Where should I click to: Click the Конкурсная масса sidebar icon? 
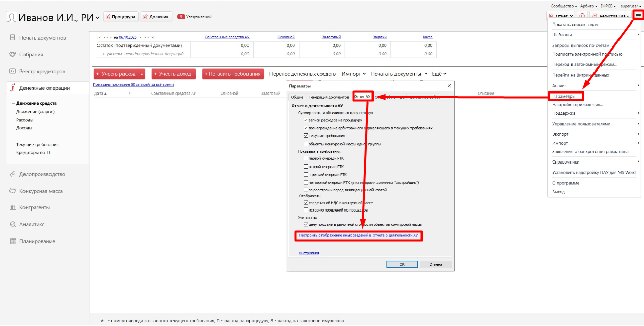[x=13, y=191]
